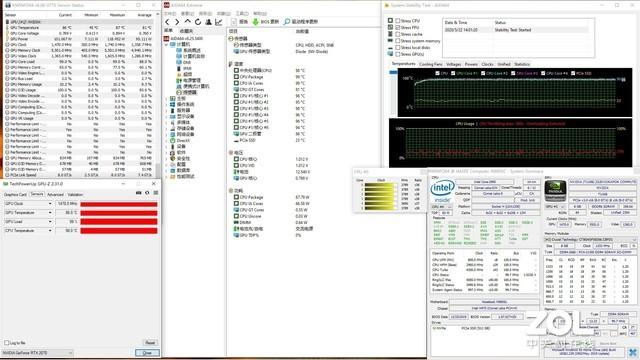This screenshot has height=360, width=640.
Task: Click the driver update magnifier icon
Action: [x=287, y=21]
